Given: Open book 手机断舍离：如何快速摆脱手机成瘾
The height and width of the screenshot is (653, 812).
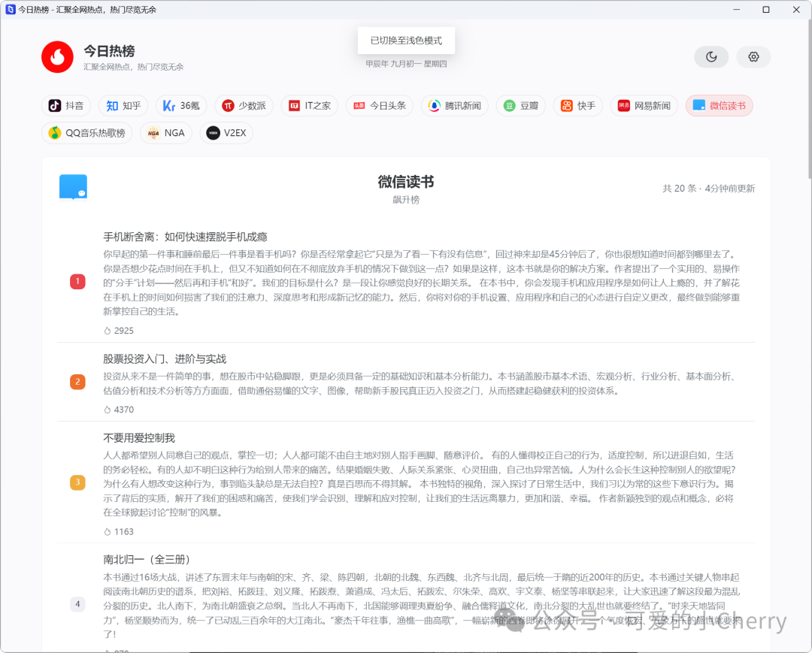Looking at the screenshot, I should tap(186, 237).
